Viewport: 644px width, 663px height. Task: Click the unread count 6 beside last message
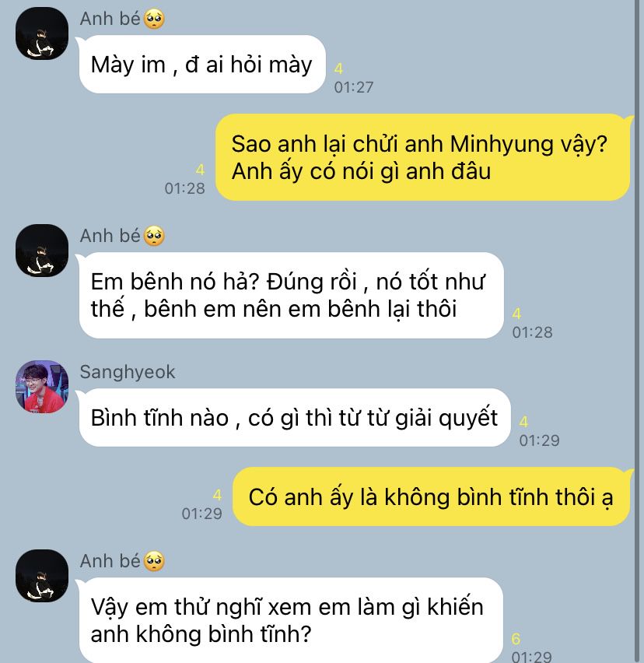coord(516,639)
